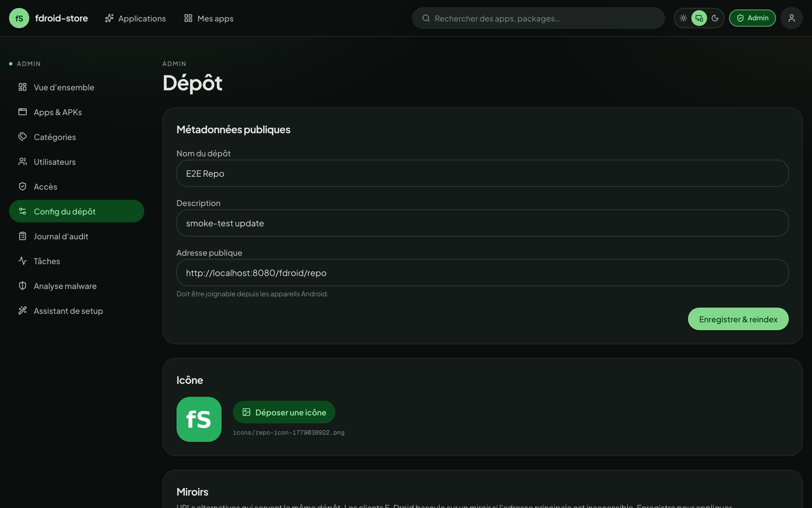Screen dimensions: 812x508
Task: Click the Catégories tag icon
Action: [x=23, y=137]
